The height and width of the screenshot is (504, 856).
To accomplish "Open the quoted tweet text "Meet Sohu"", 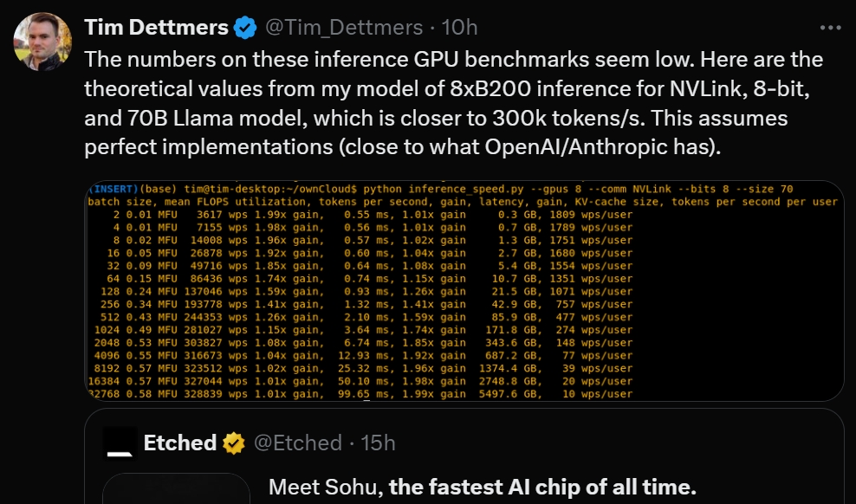I will tap(326, 487).
